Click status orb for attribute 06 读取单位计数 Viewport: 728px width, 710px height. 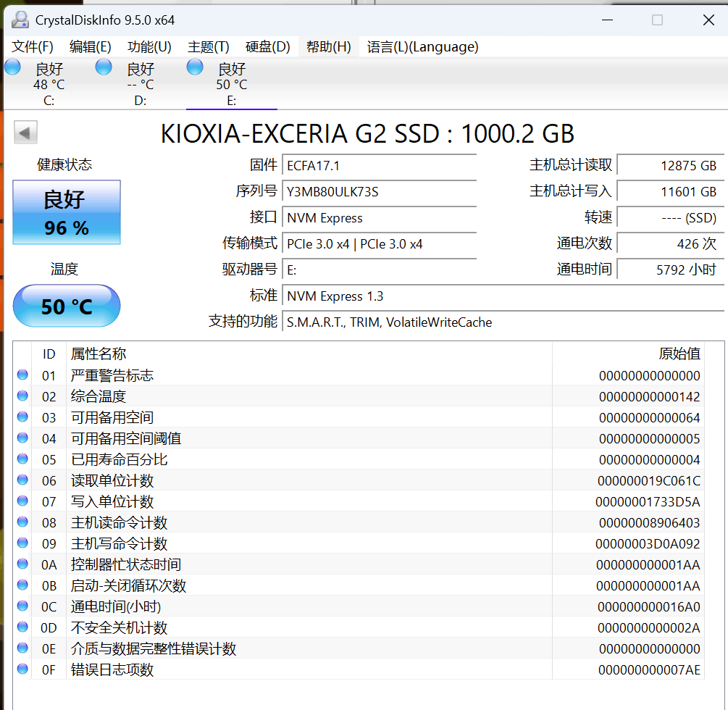point(22,480)
